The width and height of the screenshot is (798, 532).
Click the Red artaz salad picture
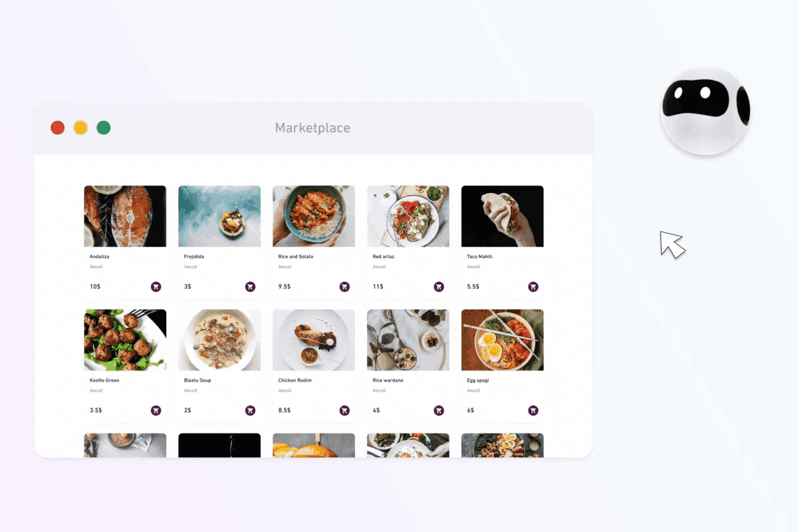[x=408, y=216]
